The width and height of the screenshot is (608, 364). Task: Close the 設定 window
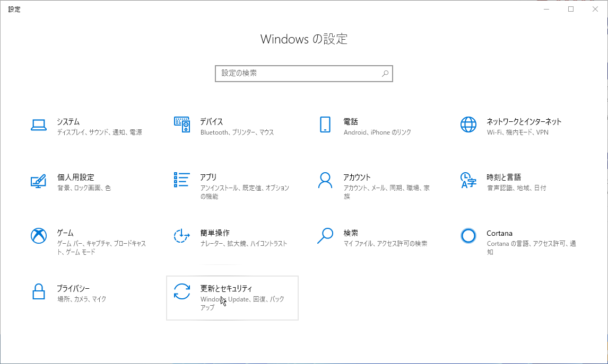pos(595,9)
